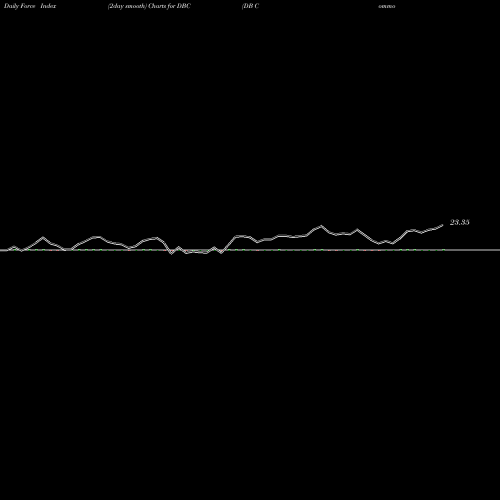Click the 'ommo' header text
Screen dimensions: 500x500
click(x=387, y=6)
